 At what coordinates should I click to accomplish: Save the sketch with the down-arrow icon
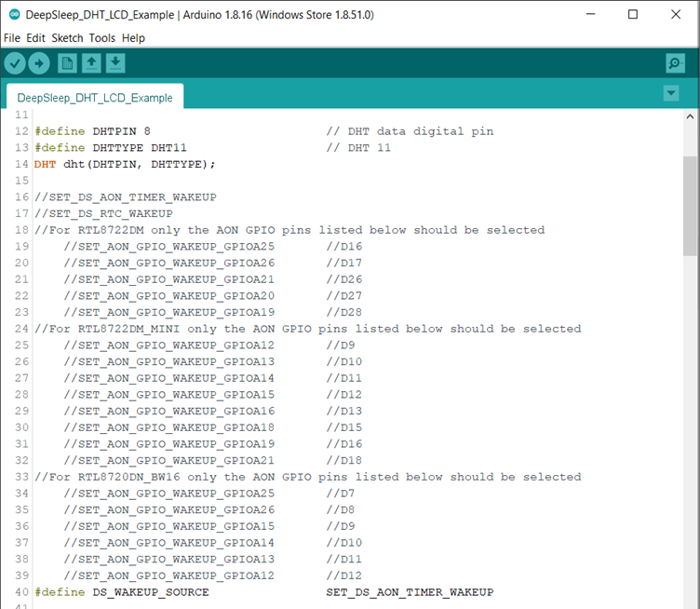click(115, 63)
